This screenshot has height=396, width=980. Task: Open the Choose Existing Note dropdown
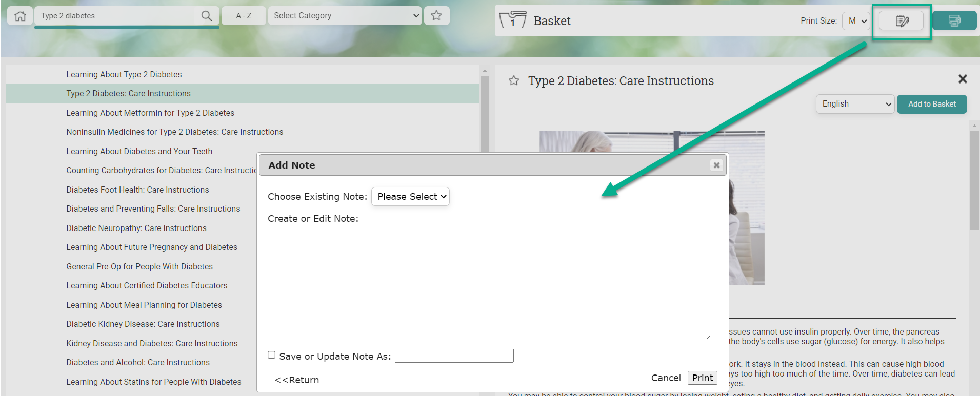point(410,197)
